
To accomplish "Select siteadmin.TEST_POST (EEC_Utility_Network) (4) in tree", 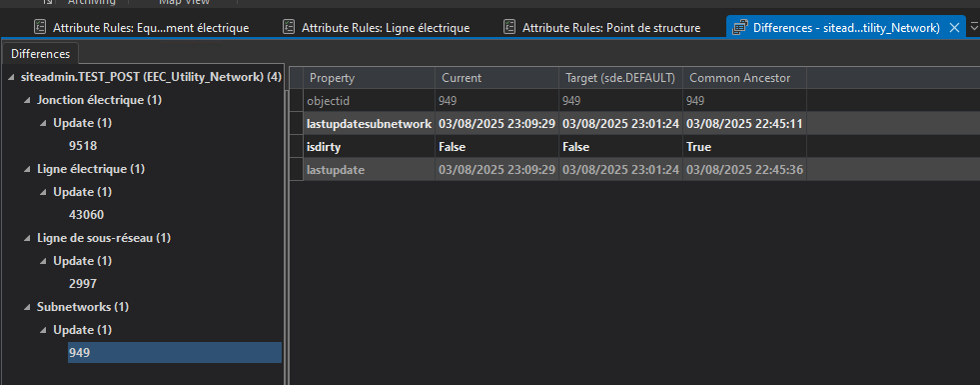I will 151,78.
